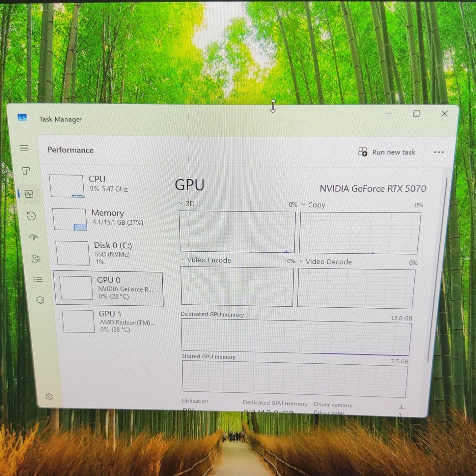Close the Task Manager window
This screenshot has height=476, width=476.
point(444,114)
